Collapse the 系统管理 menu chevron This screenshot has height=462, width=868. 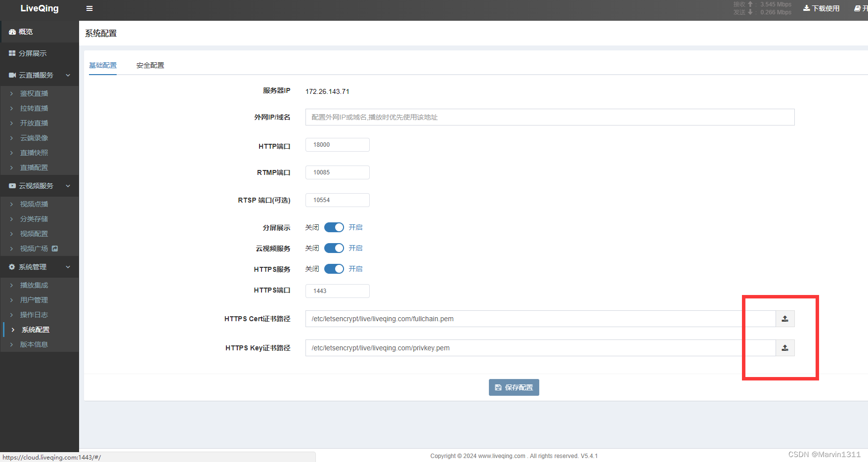click(x=68, y=267)
